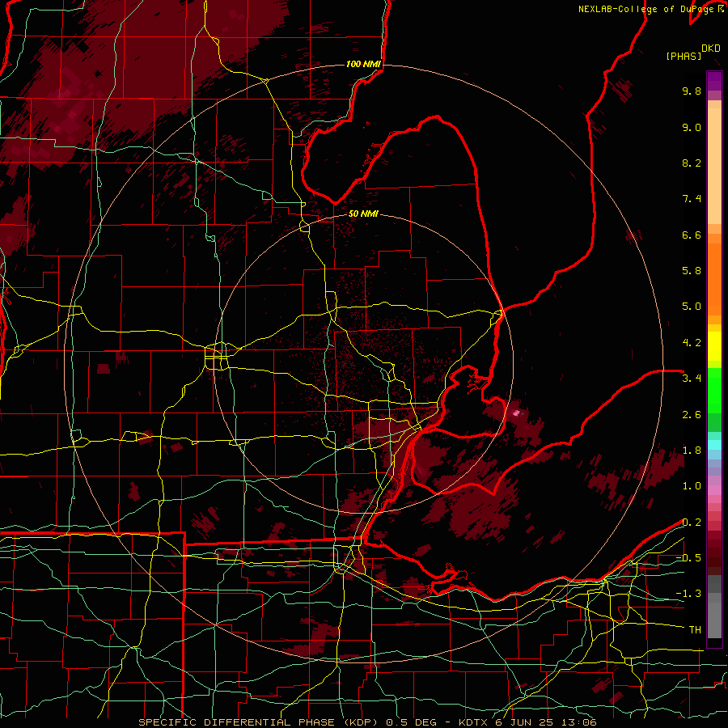Click the 6.6 scale label
The height and width of the screenshot is (728, 728).
[692, 235]
